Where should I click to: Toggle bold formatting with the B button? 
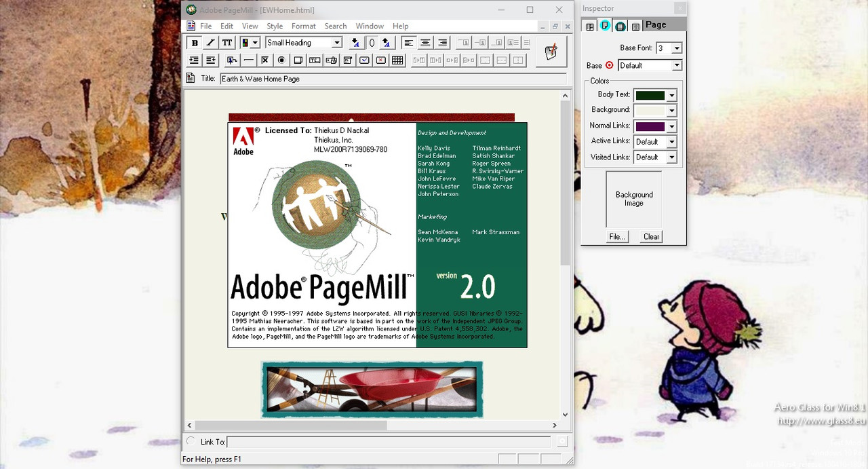coord(195,43)
